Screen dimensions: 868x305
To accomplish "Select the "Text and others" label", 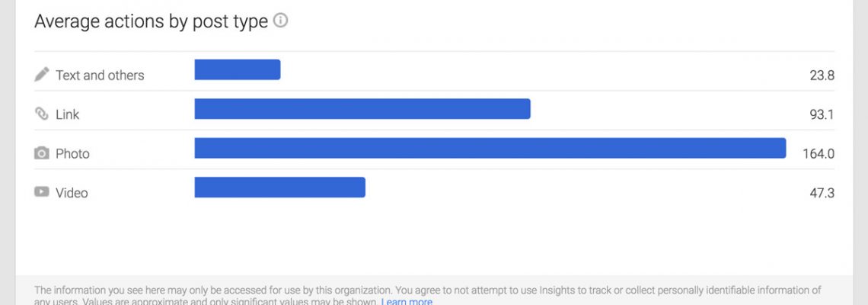I will tap(100, 75).
